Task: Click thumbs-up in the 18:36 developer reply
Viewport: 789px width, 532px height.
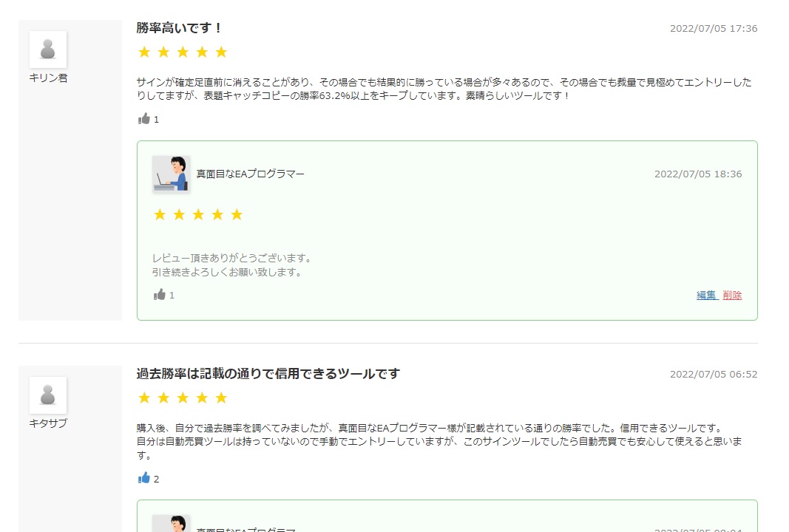Action: (x=160, y=295)
